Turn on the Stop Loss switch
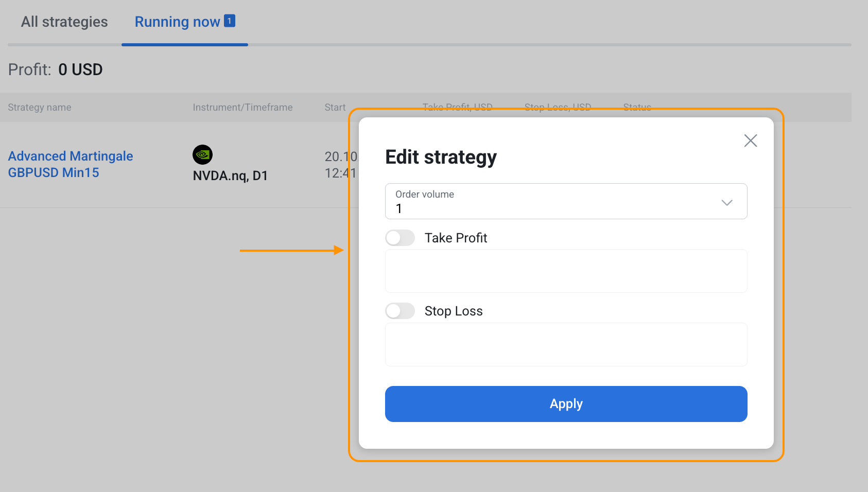This screenshot has height=492, width=868. click(400, 311)
